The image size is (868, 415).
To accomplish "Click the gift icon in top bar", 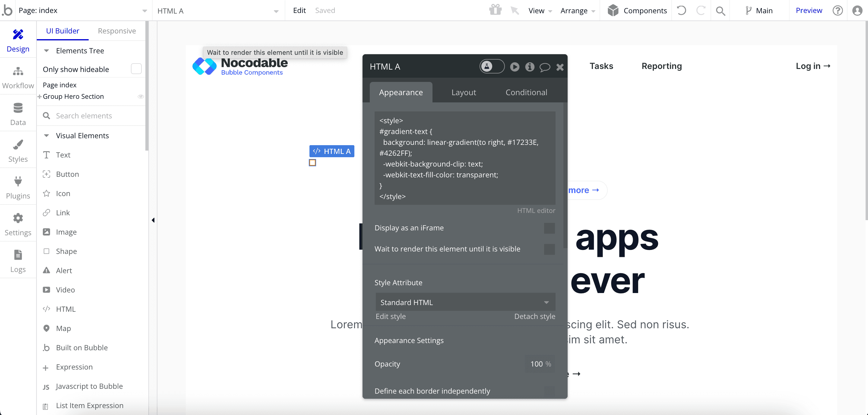I will click(x=495, y=10).
